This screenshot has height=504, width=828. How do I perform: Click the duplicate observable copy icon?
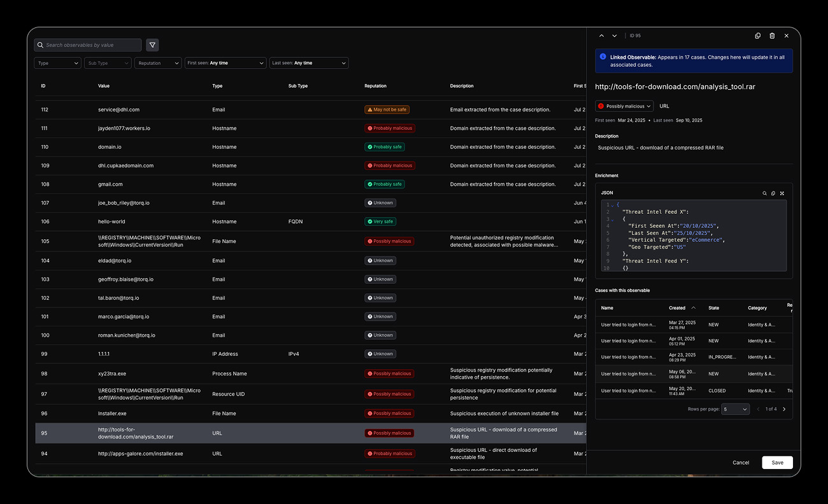point(757,36)
